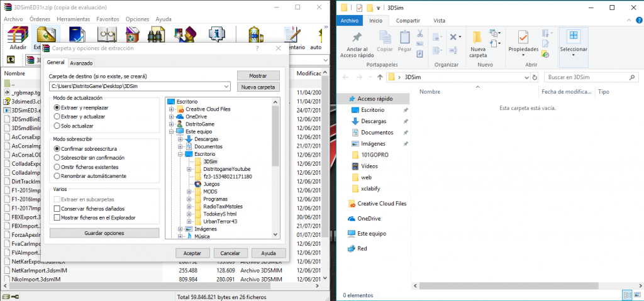Expand OneDrive node in extraction folder tree
Viewport: 644px width, 301px height.
tap(171, 117)
